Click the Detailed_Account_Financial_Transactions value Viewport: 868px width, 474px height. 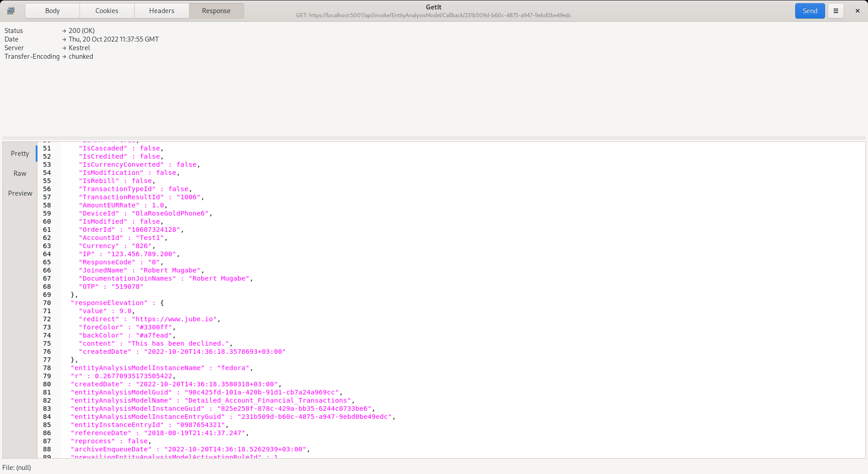click(268, 400)
